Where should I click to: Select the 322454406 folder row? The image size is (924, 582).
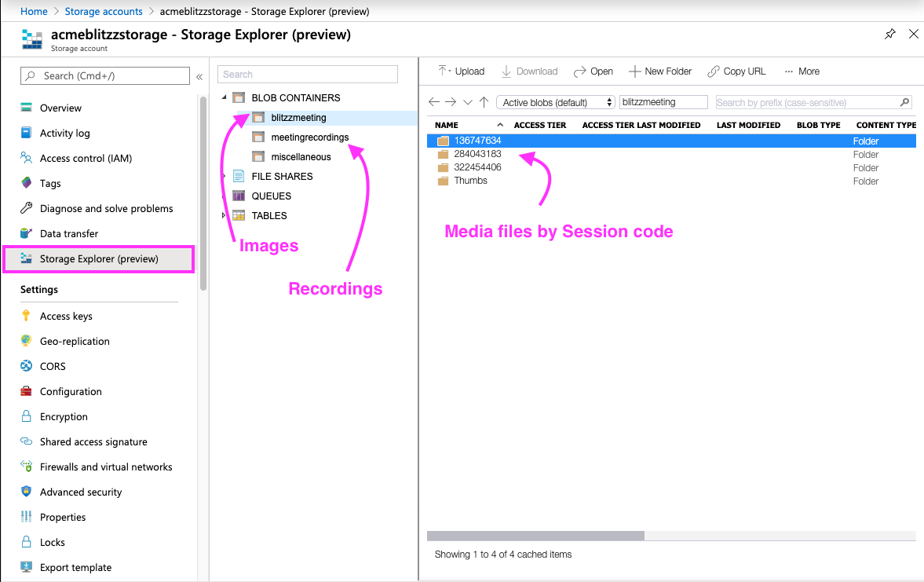pyautogui.click(x=671, y=167)
